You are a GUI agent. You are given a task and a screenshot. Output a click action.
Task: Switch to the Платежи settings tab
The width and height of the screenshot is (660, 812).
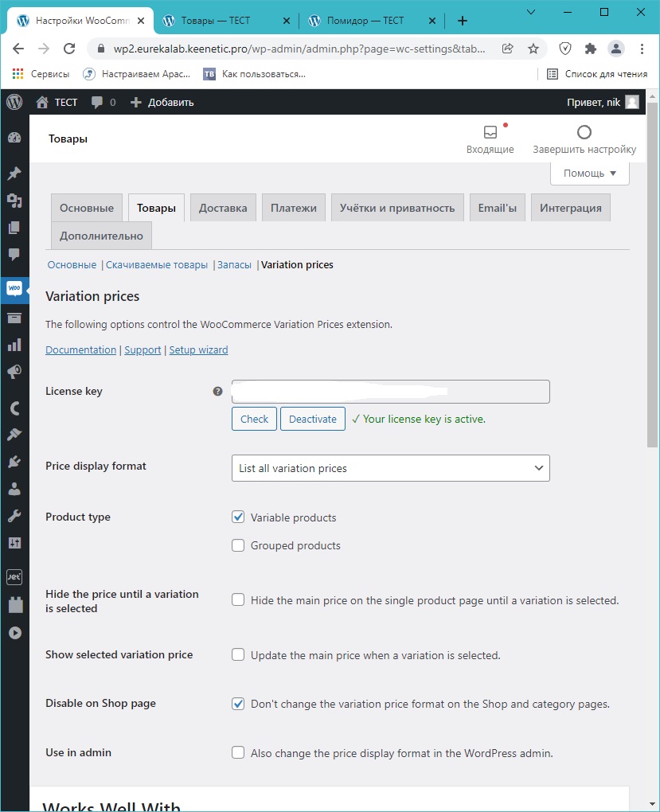click(293, 208)
